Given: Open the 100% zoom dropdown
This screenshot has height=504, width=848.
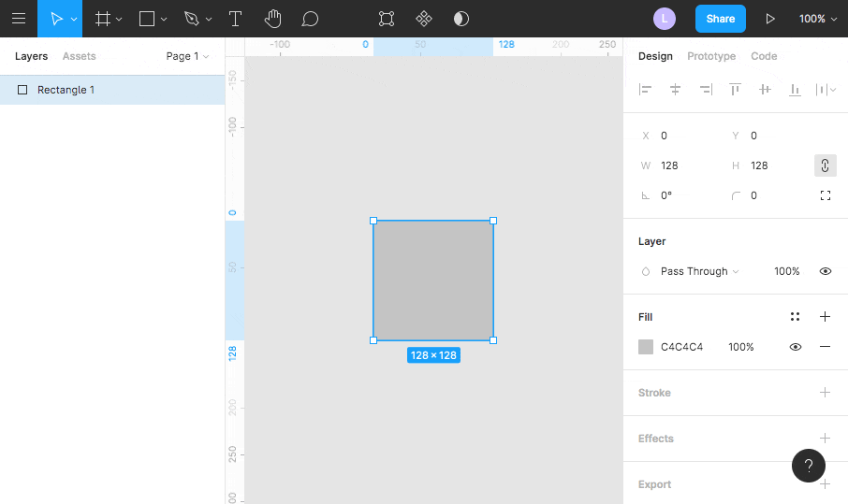Looking at the screenshot, I should [x=818, y=19].
